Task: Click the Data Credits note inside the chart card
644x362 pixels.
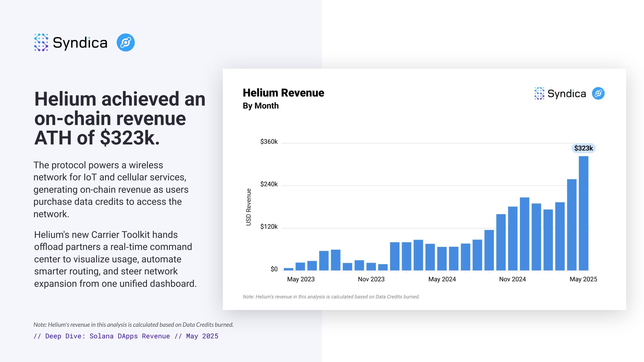Action: (331, 297)
